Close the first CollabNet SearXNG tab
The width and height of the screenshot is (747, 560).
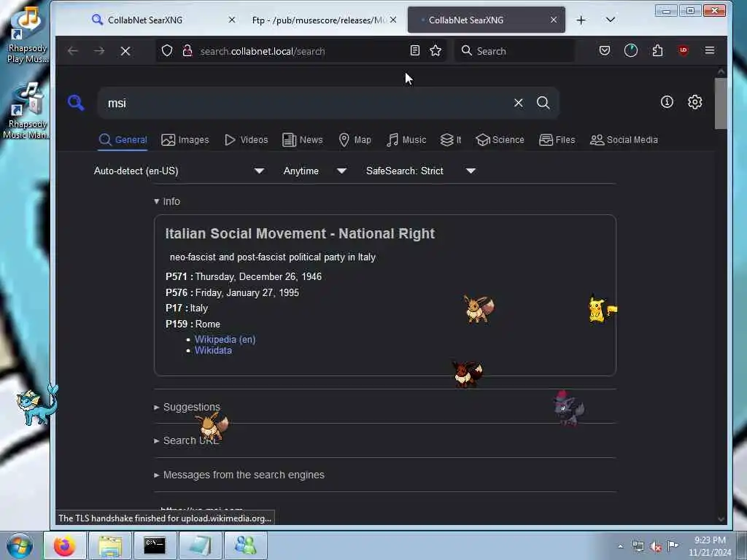(x=231, y=20)
